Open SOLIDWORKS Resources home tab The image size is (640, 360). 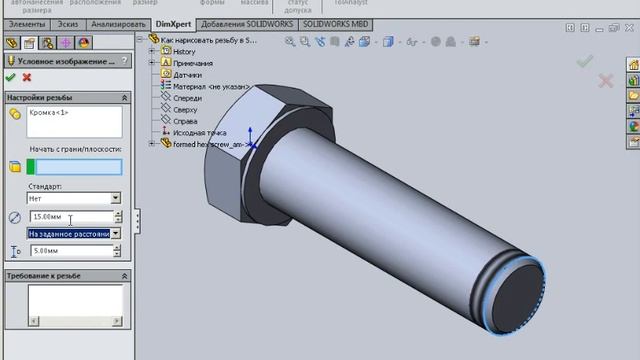click(x=633, y=64)
